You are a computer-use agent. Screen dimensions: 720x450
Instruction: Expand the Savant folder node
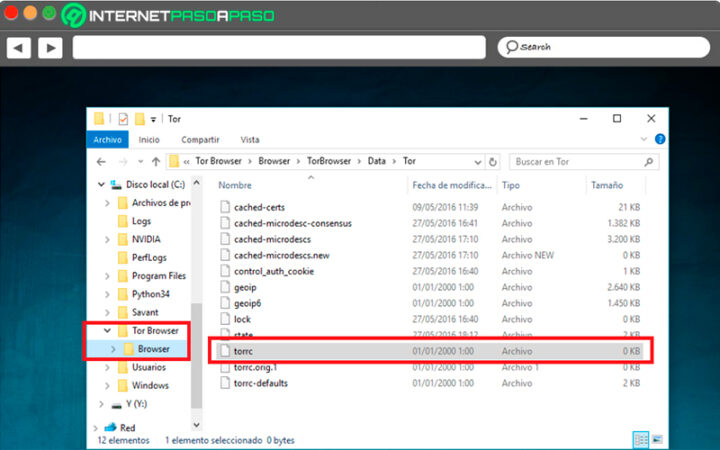click(107, 313)
